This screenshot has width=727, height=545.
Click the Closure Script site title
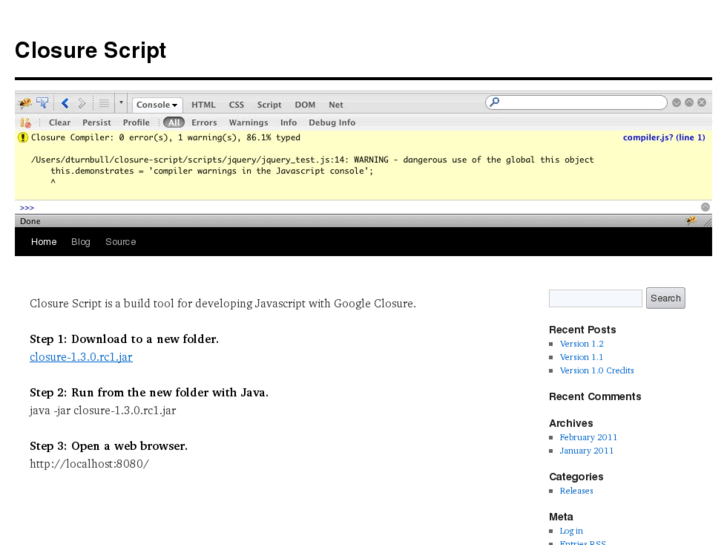90,50
